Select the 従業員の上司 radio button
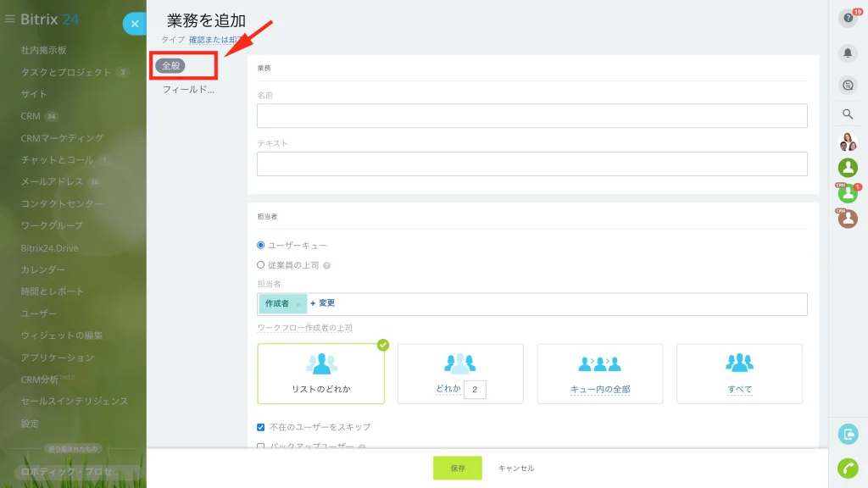The width and height of the screenshot is (868, 488). tap(261, 265)
